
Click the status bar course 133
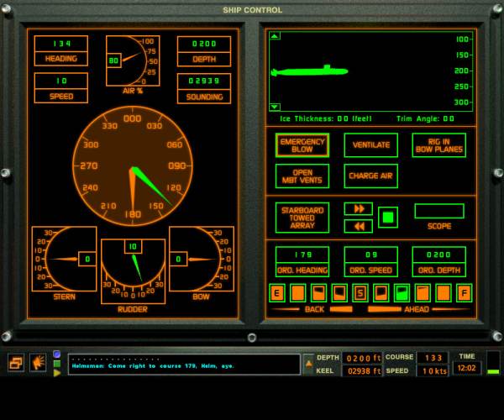pos(433,358)
